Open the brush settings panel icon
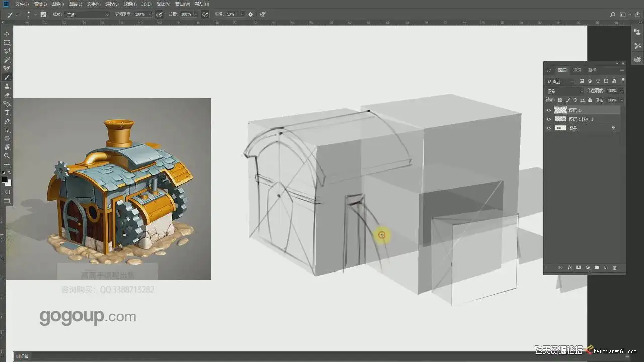644x362 pixels. pos(43,14)
